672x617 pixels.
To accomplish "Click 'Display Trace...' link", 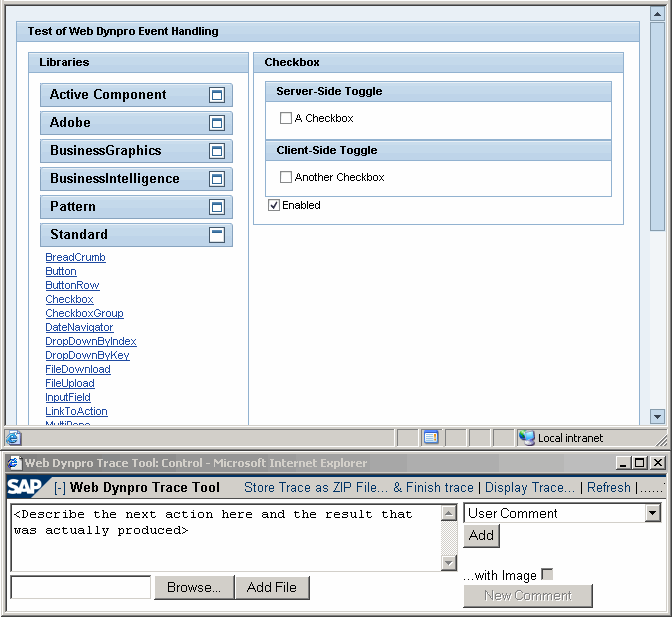I will point(530,487).
